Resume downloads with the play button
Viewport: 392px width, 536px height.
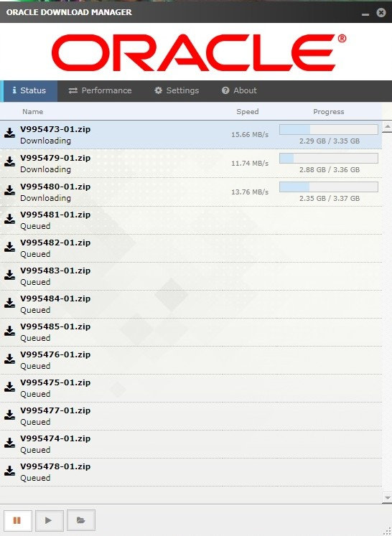[x=50, y=520]
